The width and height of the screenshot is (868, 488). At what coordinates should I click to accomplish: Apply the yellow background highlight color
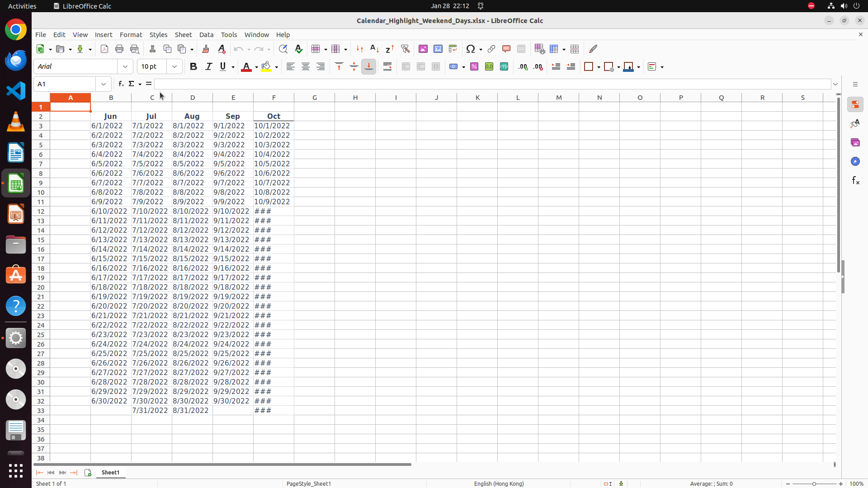tap(266, 67)
